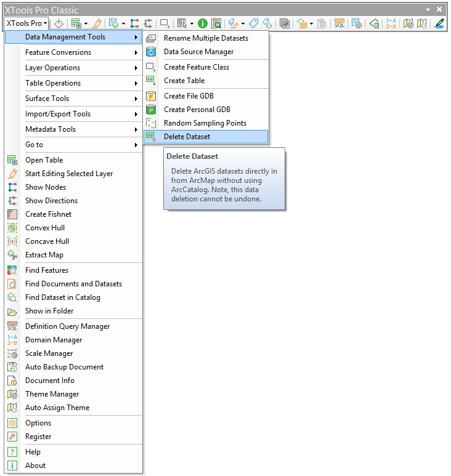Click the green info circle toolbar icon
451x476 pixels.
(x=203, y=23)
